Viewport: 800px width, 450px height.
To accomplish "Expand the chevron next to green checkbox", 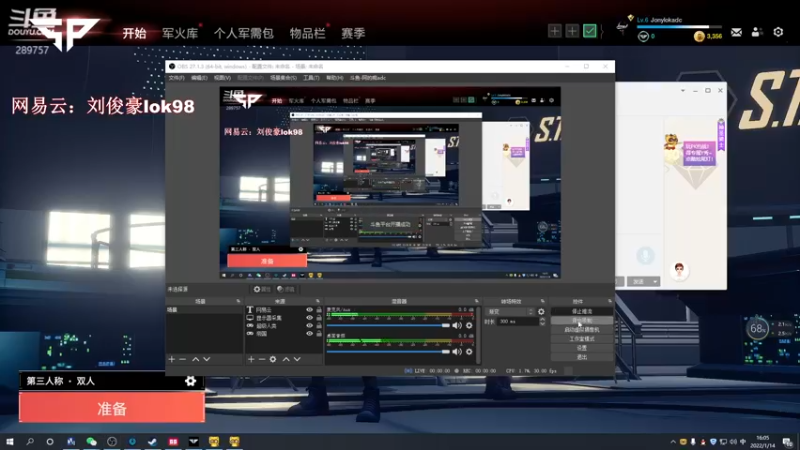I will 602,31.
